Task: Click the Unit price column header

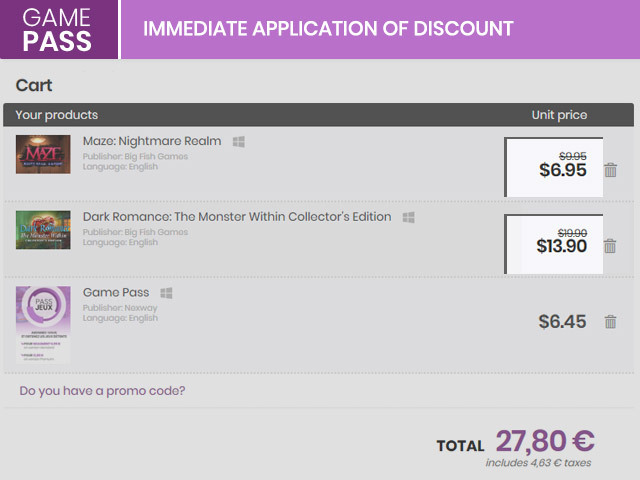Action: coord(559,115)
